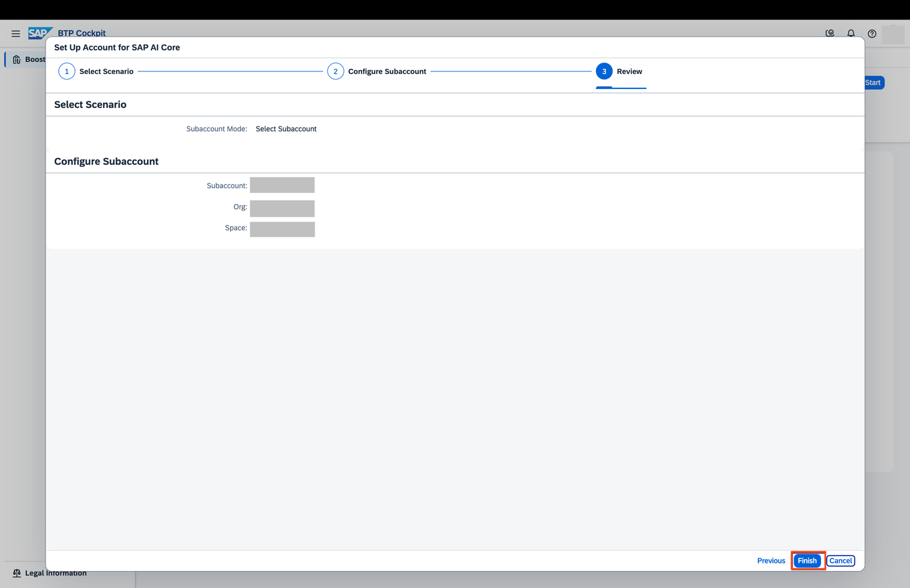Click the Configure Subaccount section heading
The height and width of the screenshot is (588, 910).
click(106, 162)
